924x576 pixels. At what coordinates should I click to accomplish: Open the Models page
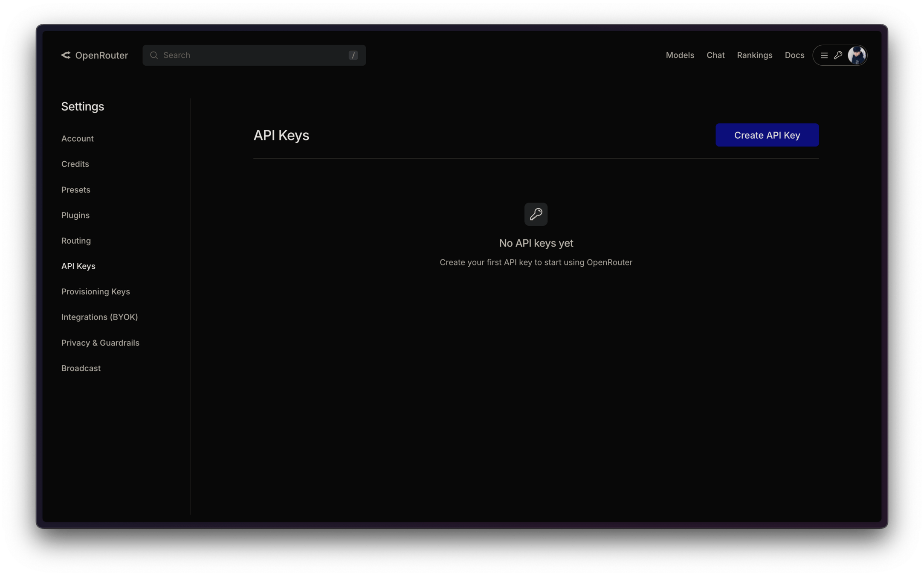680,55
